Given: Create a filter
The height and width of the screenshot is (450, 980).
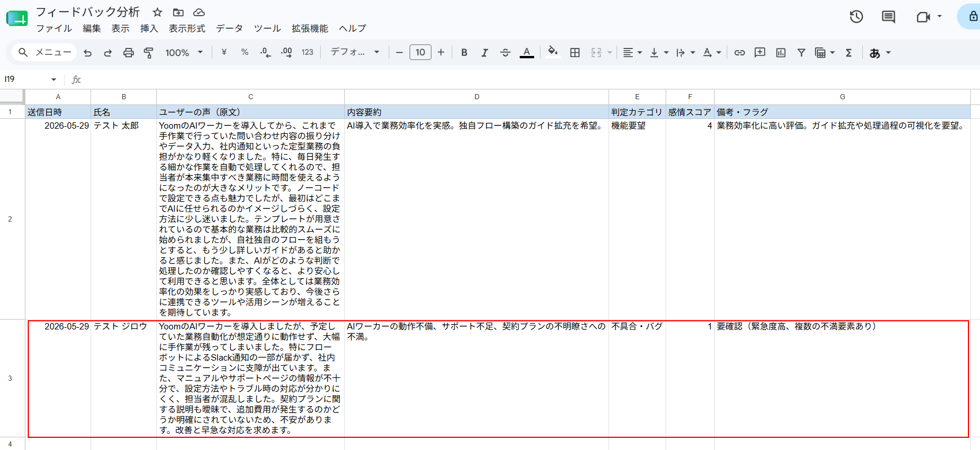Looking at the screenshot, I should pos(801,52).
